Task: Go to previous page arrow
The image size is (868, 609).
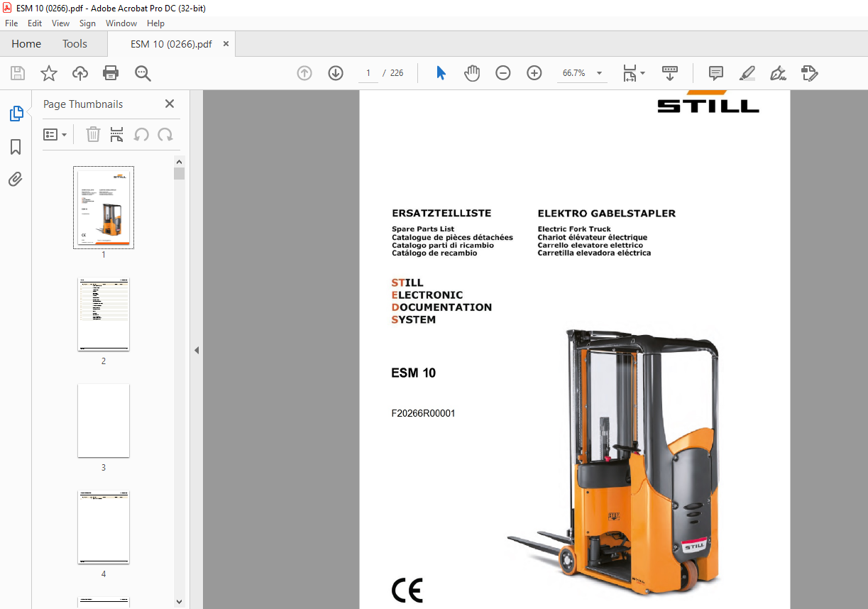Action: [304, 73]
